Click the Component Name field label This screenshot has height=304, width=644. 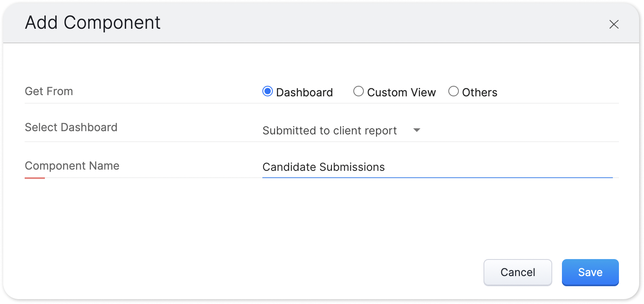[x=72, y=166]
